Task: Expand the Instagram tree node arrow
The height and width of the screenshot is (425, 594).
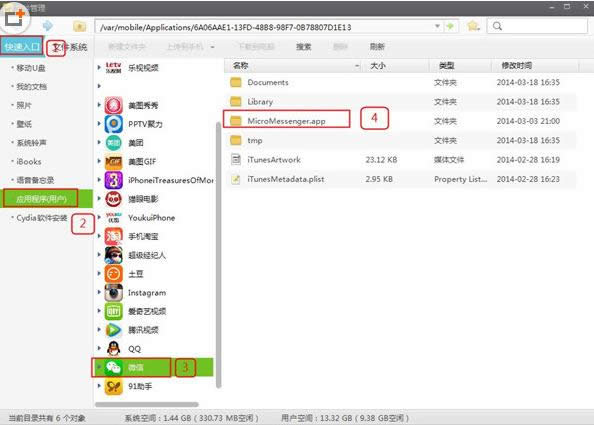Action: (99, 292)
